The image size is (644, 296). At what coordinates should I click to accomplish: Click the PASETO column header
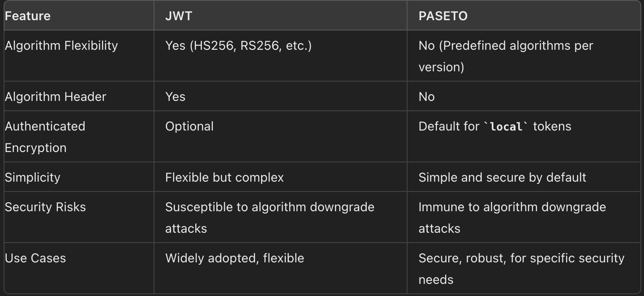pos(443,16)
